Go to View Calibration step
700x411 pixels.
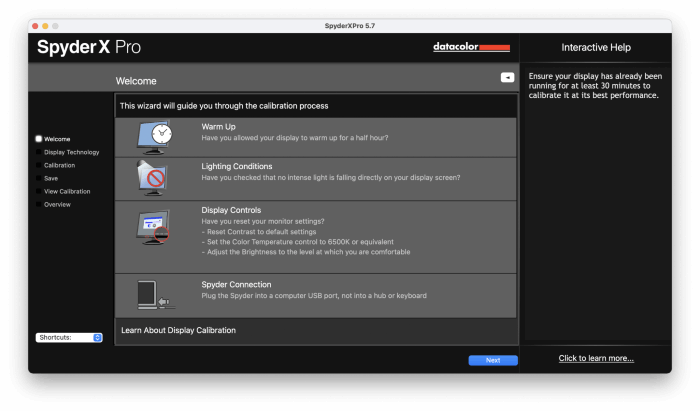67,191
